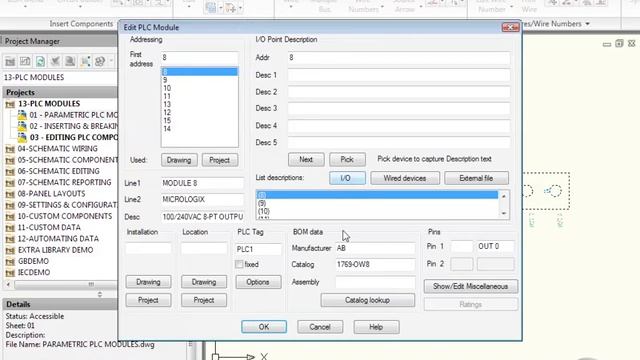This screenshot has height=360, width=640.
Task: Open the 13-PLC MODULES project selector
Action: (x=59, y=77)
